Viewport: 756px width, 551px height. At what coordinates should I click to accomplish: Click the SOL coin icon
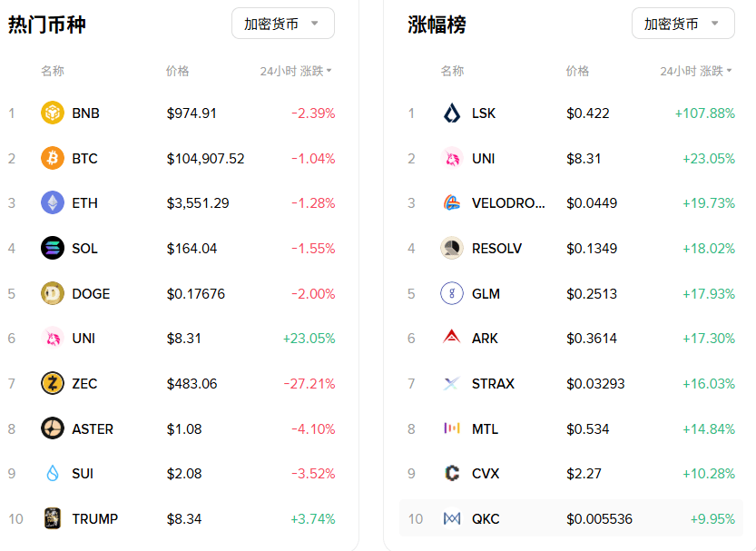[x=53, y=248]
